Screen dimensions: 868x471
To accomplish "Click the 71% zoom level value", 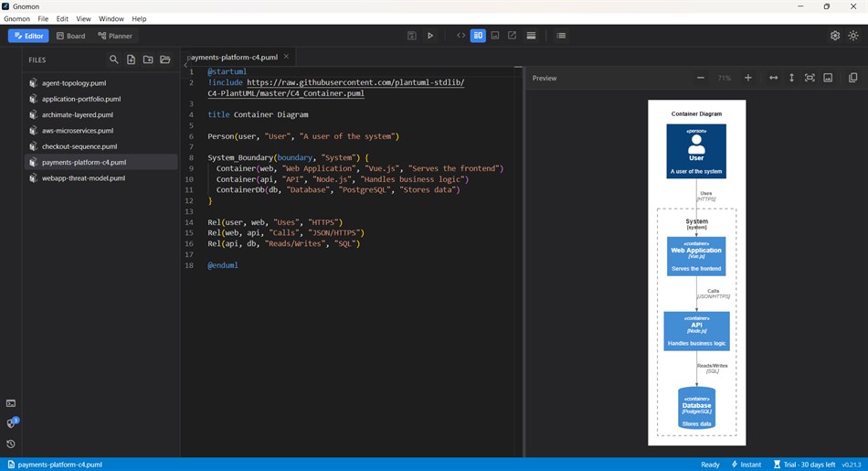I will pyautogui.click(x=724, y=78).
